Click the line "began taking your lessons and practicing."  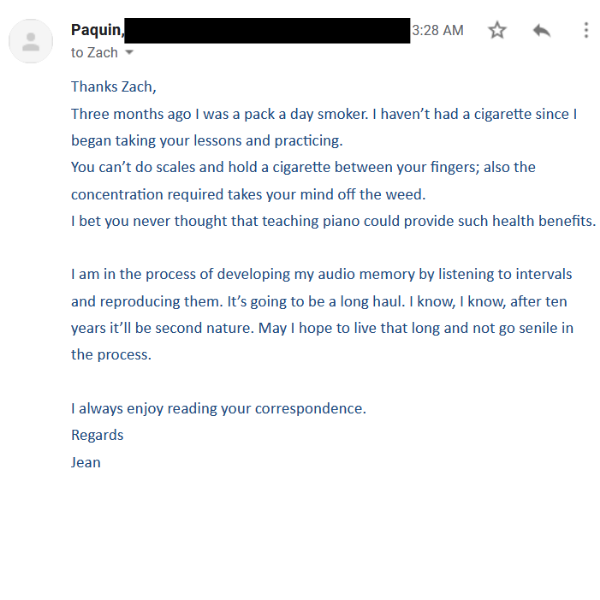point(206,141)
